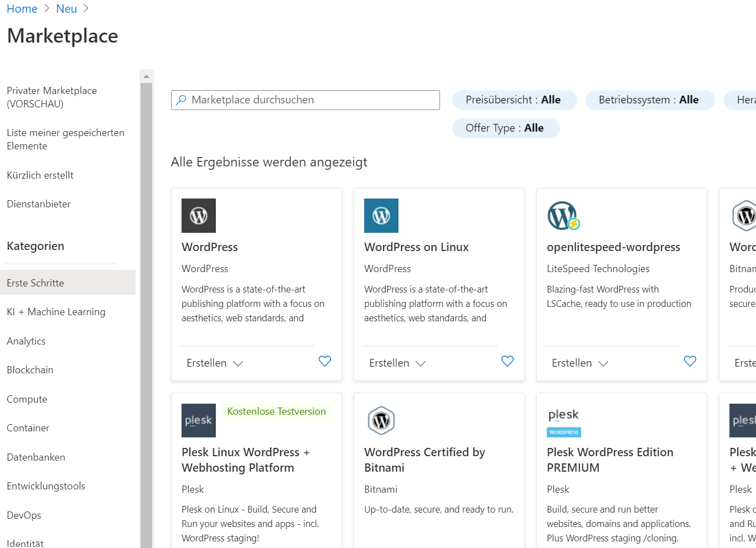Open the openlitespeed-wordpress title

tap(613, 247)
